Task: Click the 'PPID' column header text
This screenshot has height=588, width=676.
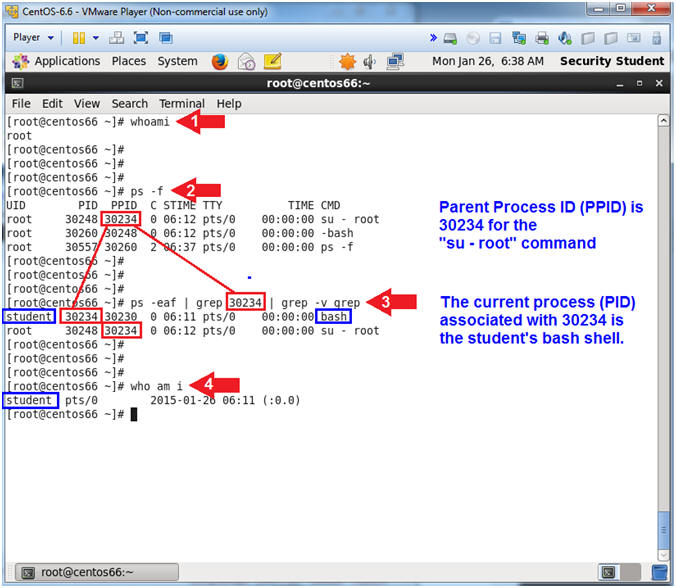Action: [124, 206]
